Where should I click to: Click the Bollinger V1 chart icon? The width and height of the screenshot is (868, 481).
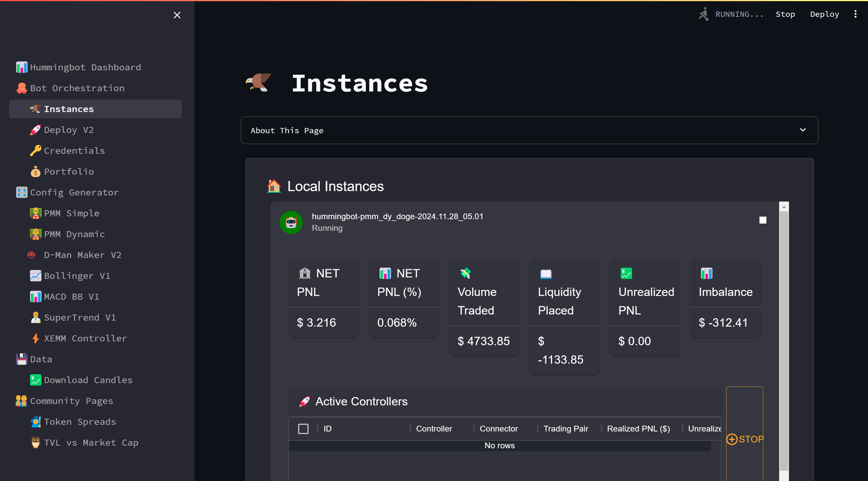coord(35,276)
